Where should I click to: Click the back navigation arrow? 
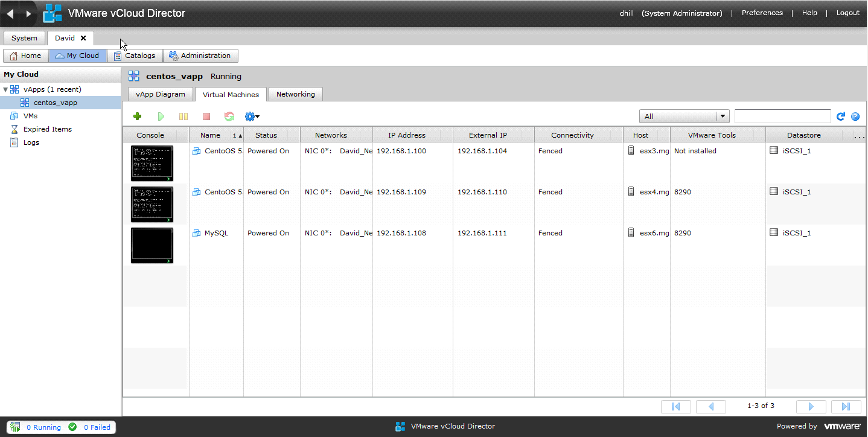tap(10, 13)
